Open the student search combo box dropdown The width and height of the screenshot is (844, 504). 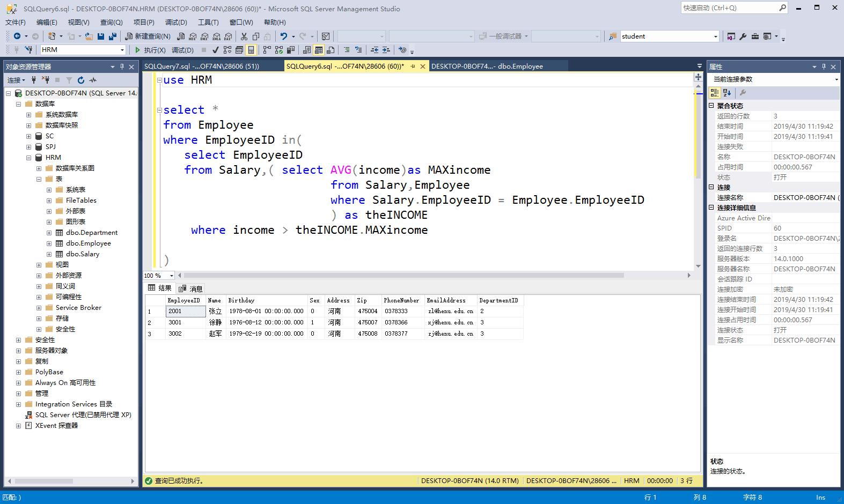715,36
